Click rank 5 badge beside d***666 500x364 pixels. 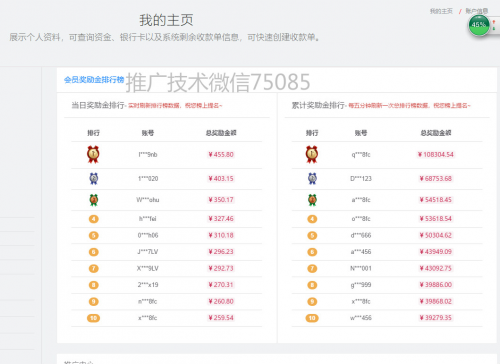pos(312,235)
